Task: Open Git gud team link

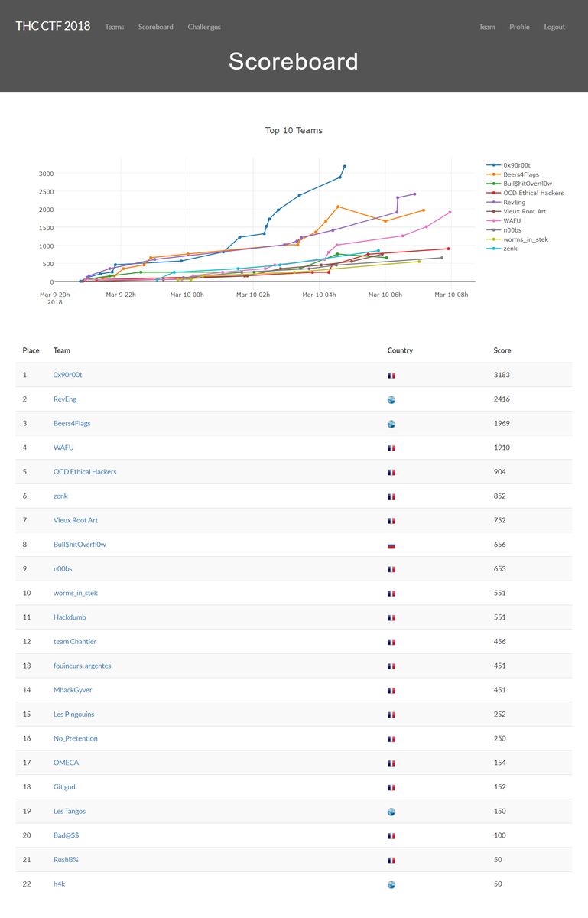Action: 64,787
